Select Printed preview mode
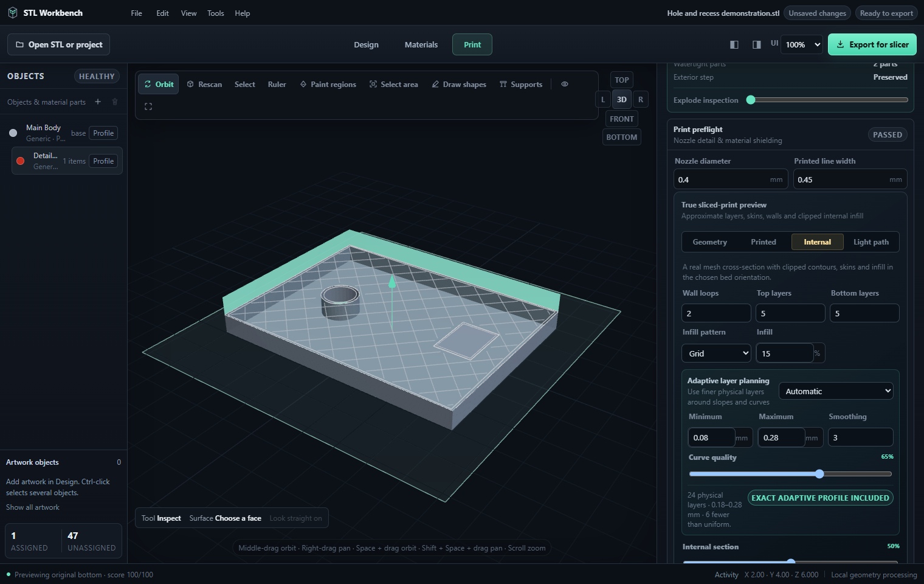 click(764, 242)
